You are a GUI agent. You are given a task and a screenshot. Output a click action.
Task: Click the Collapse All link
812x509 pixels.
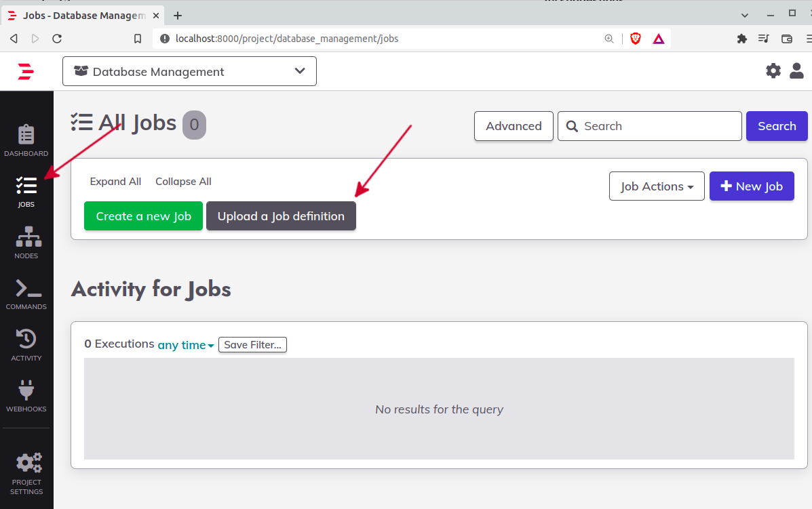pyautogui.click(x=183, y=182)
